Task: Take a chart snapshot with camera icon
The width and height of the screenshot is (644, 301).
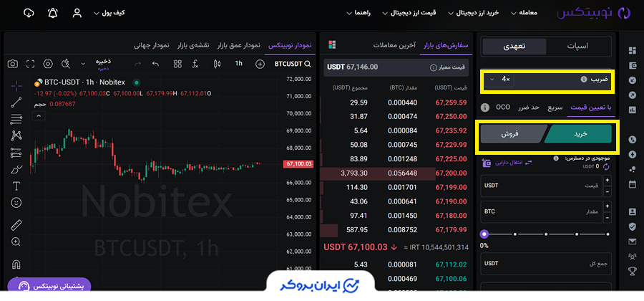Action: pyautogui.click(x=13, y=64)
